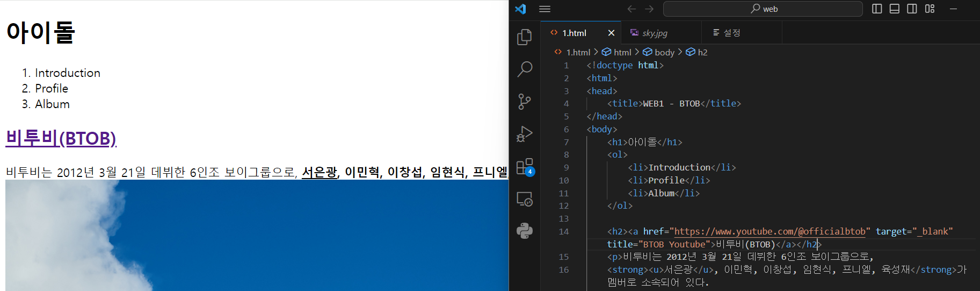The width and height of the screenshot is (980, 291).
Task: Go back with the left arrow
Action: pos(631,9)
